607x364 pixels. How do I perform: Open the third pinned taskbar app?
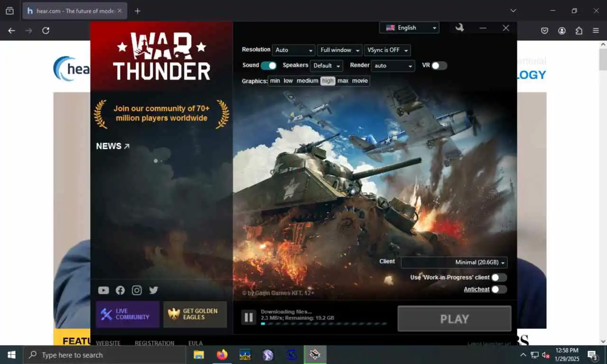[245, 355]
